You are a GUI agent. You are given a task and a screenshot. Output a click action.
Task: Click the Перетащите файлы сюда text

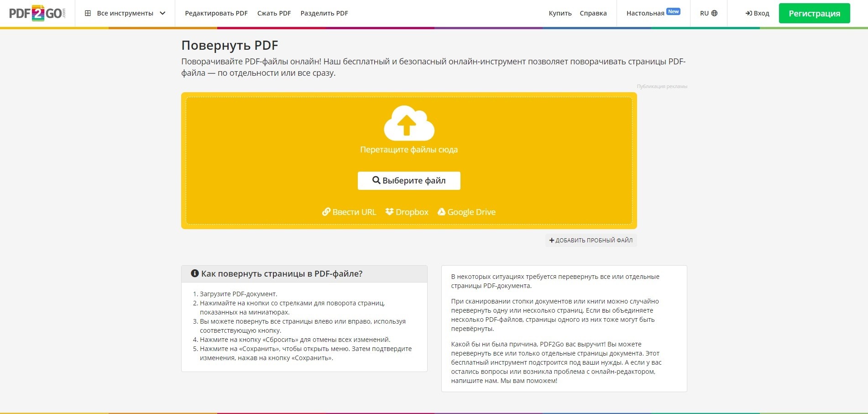[x=409, y=150]
